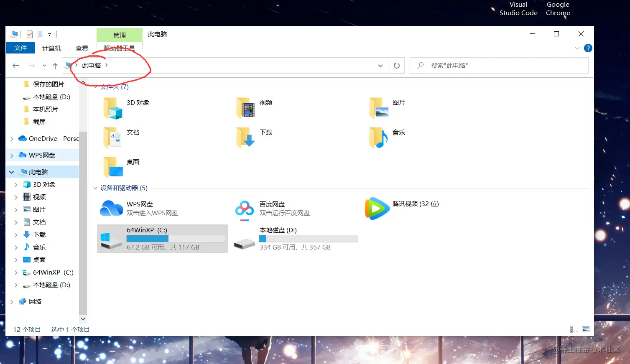
Task: Refresh the current folder view
Action: click(396, 65)
